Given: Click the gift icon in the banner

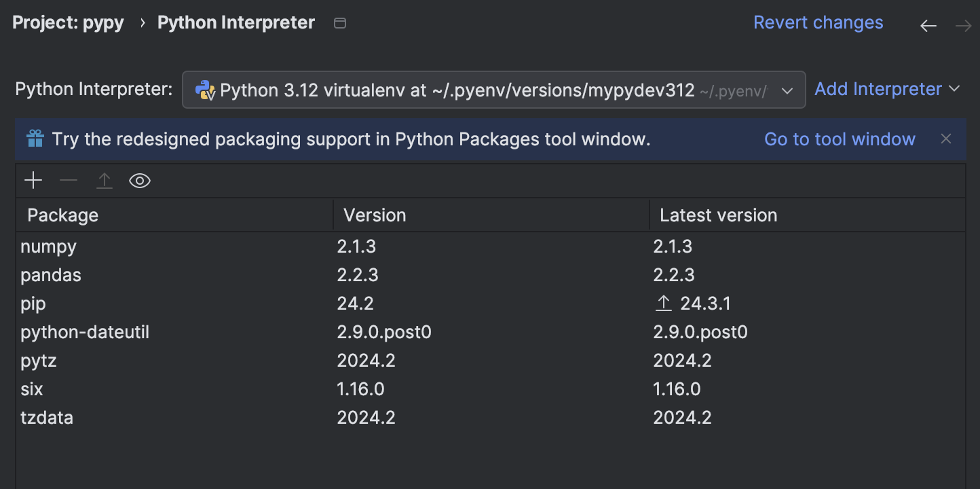Looking at the screenshot, I should coord(35,139).
